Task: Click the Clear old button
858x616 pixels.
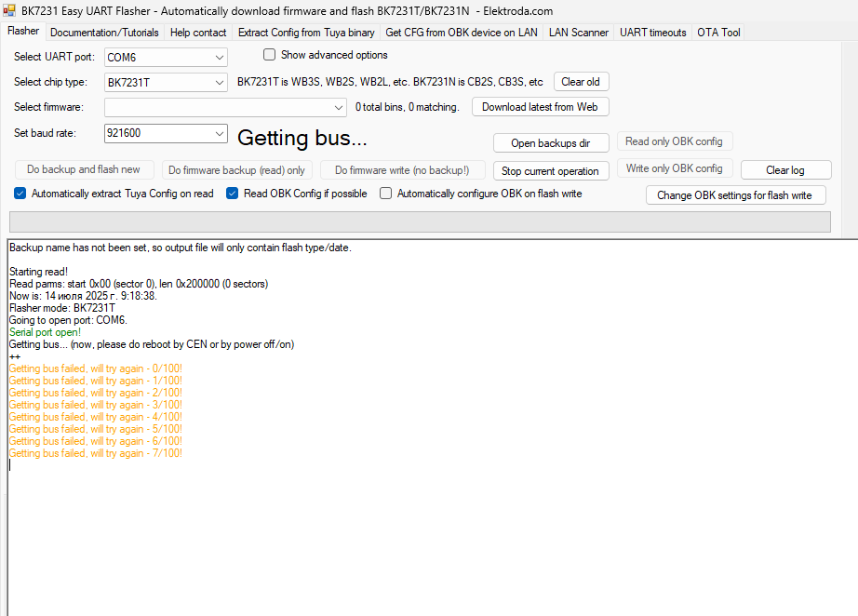Action: pos(581,82)
